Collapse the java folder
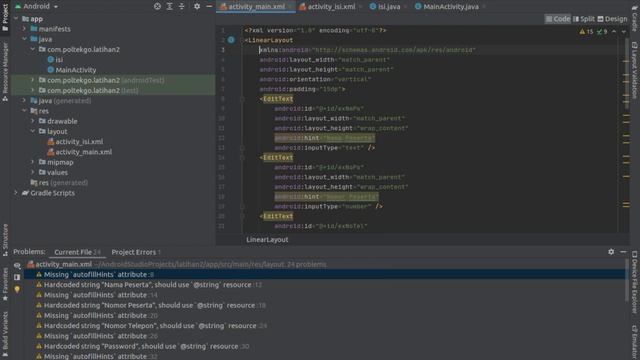 24,39
